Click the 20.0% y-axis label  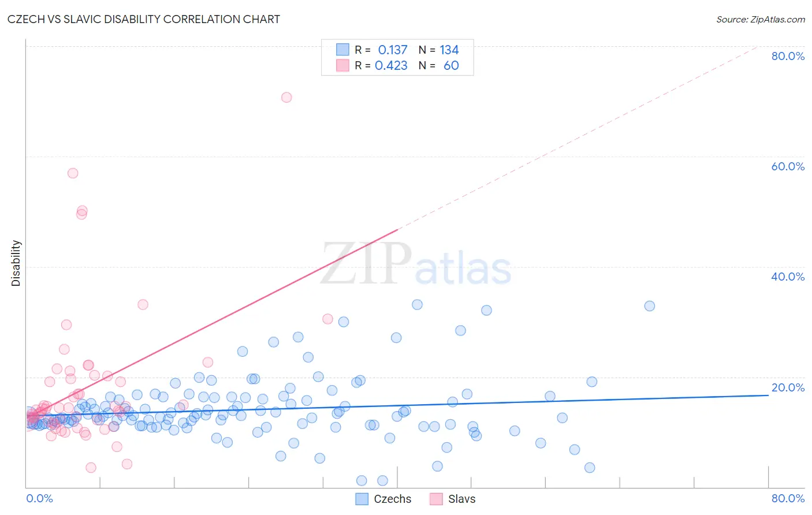coord(788,387)
